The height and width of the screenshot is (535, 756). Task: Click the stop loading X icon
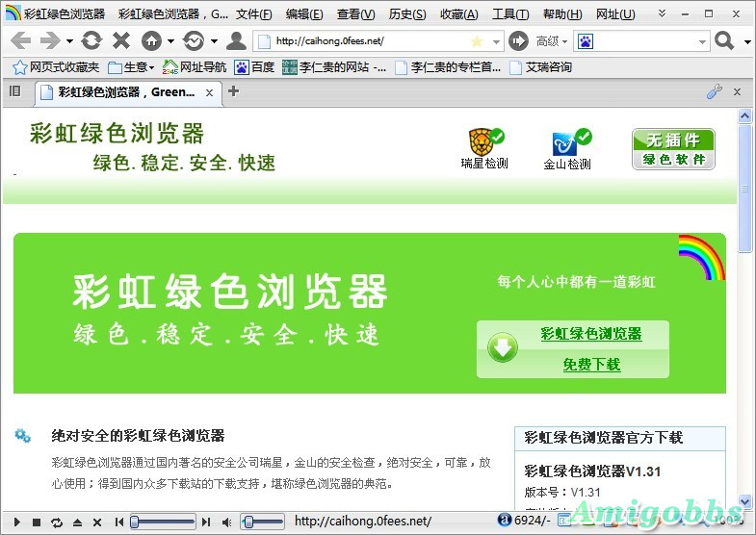pos(120,40)
